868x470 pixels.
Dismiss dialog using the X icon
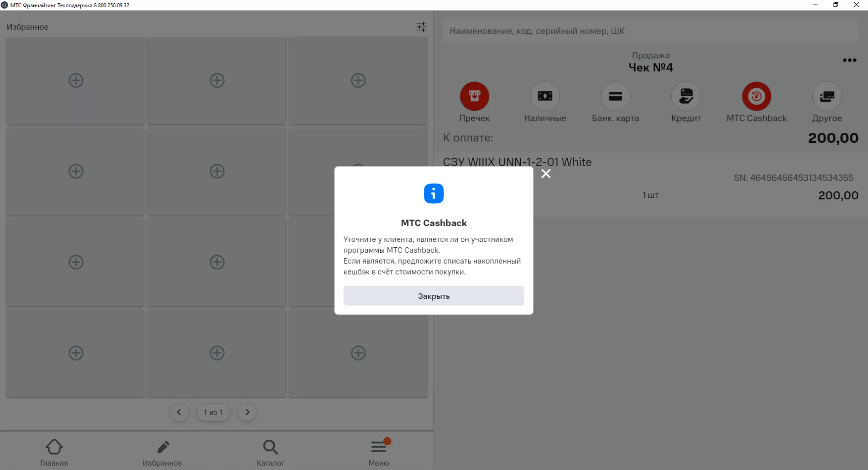pyautogui.click(x=546, y=173)
